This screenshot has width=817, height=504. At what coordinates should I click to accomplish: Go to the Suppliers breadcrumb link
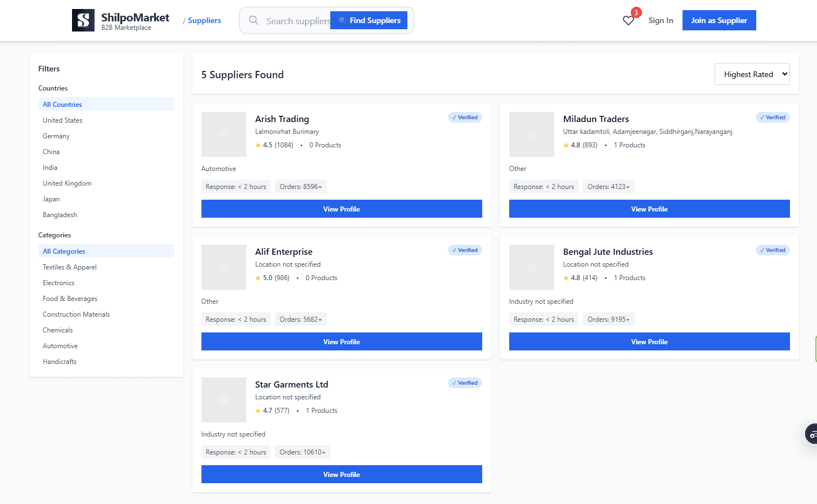(204, 20)
